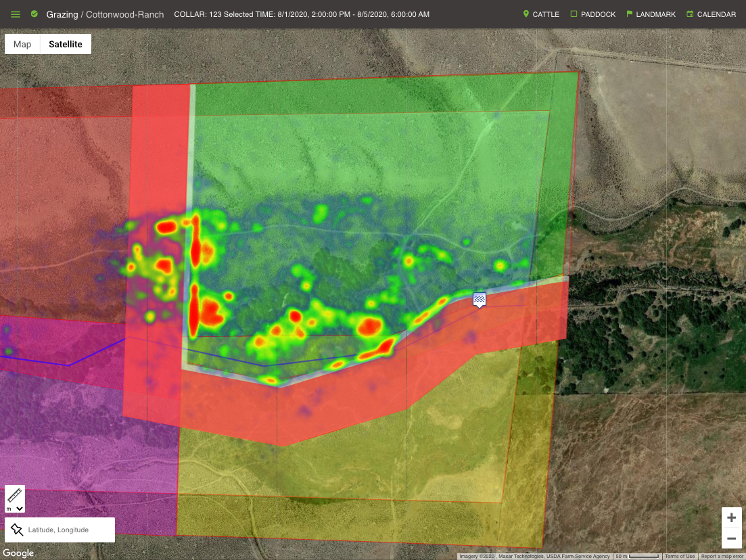Viewport: 746px width, 560px height.
Task: Zoom out with the minus button
Action: click(x=731, y=538)
